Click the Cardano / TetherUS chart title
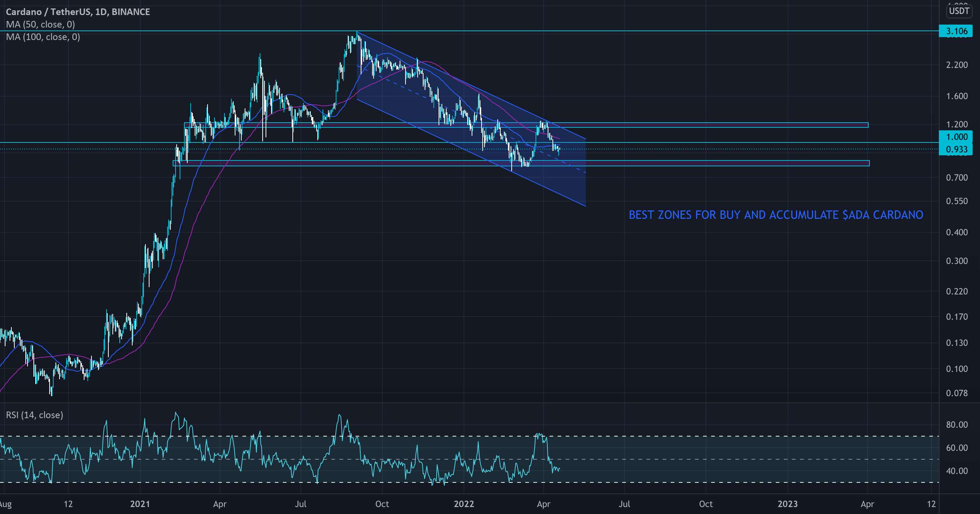 point(78,12)
